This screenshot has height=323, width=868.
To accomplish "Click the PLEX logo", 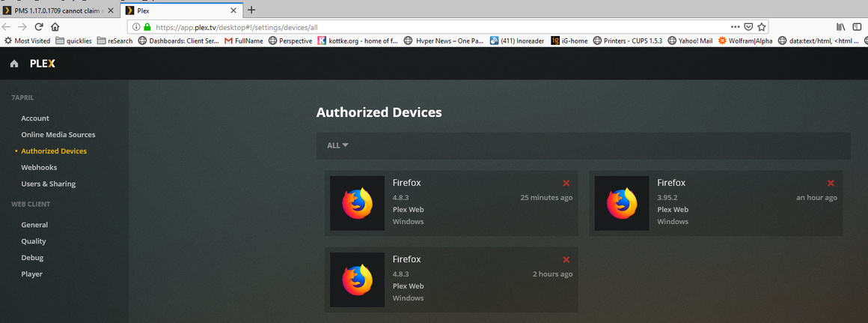I will (x=43, y=64).
